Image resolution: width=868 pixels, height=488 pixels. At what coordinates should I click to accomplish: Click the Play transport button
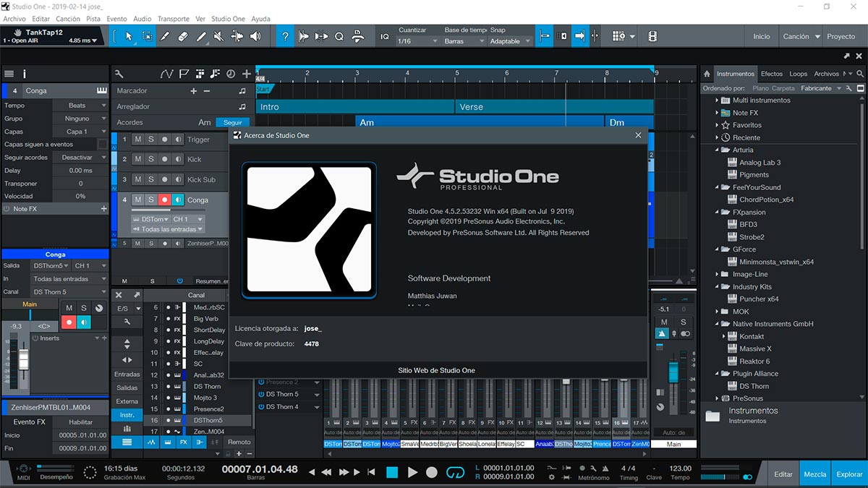412,472
